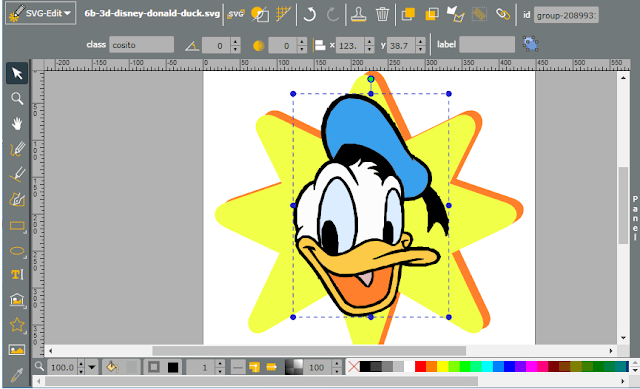Open the SVG-Edit main menu
Viewport: 640px width, 389px height.
coord(40,13)
